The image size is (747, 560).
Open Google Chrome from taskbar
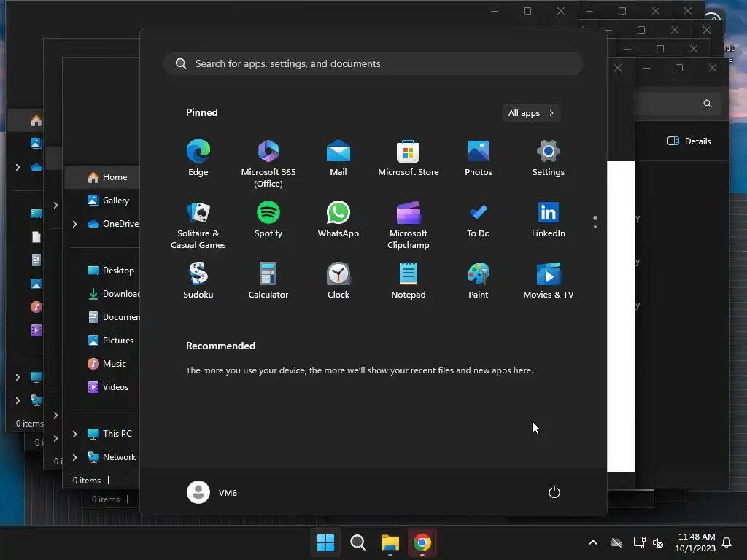(422, 542)
